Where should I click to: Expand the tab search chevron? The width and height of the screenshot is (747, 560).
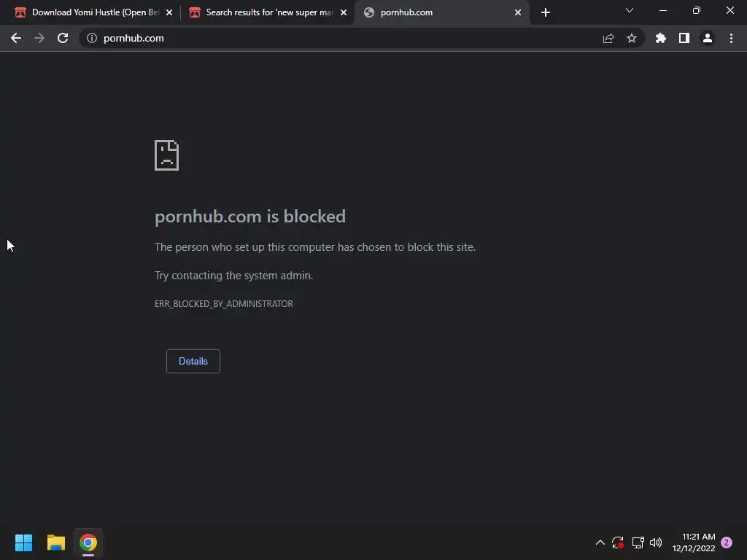[x=630, y=10]
